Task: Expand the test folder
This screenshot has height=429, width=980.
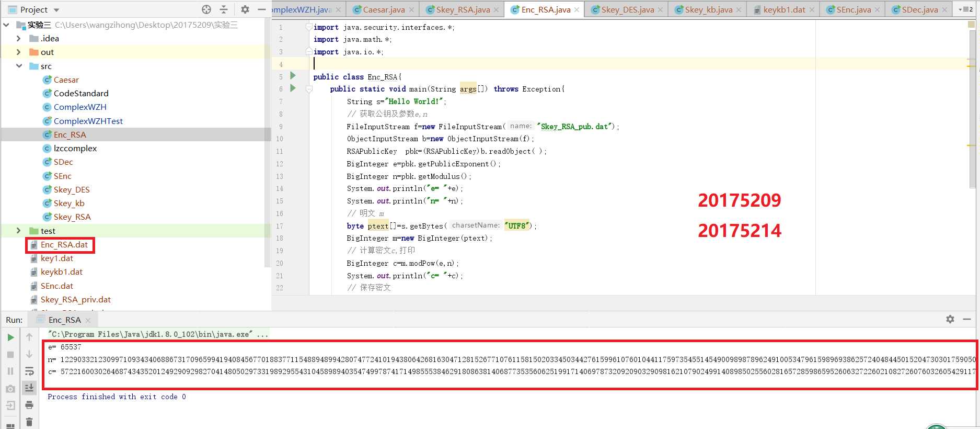Action: pyautogui.click(x=19, y=231)
